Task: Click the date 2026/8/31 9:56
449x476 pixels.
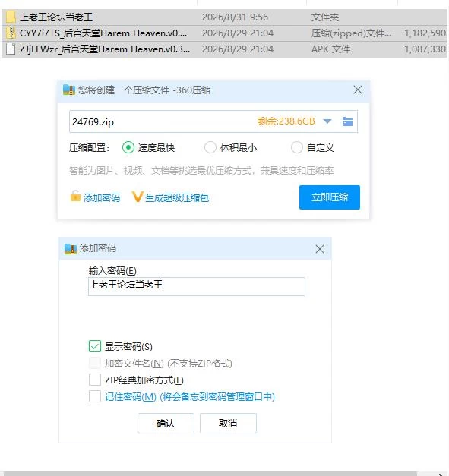Action: pos(235,17)
